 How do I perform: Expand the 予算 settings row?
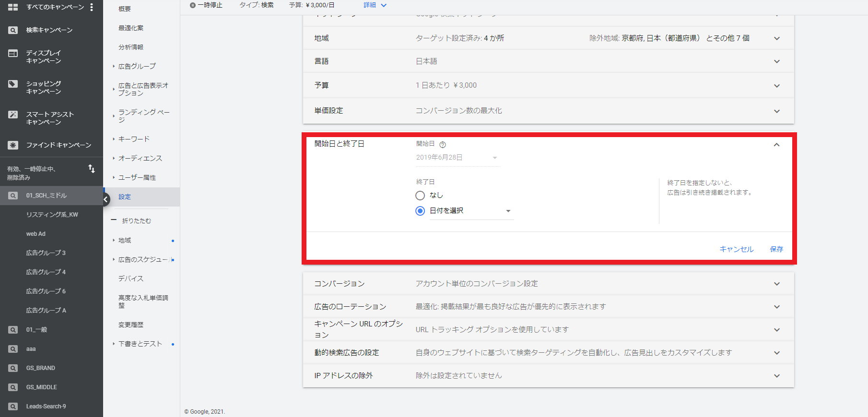tap(548, 85)
